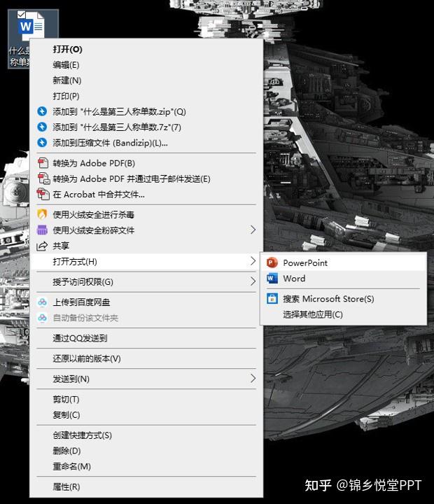The width and height of the screenshot is (434, 504).
Task: Click the 共享 menu entry
Action: pos(146,246)
